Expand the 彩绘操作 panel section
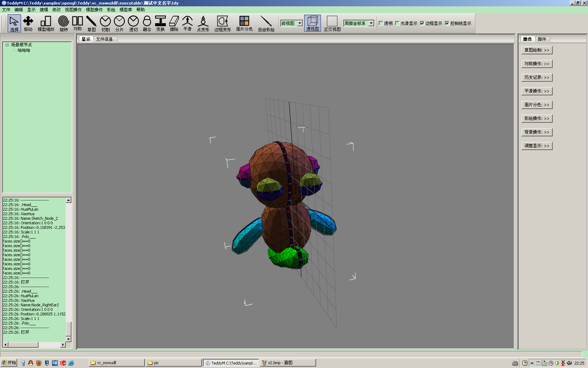This screenshot has width=588, height=368. [537, 118]
